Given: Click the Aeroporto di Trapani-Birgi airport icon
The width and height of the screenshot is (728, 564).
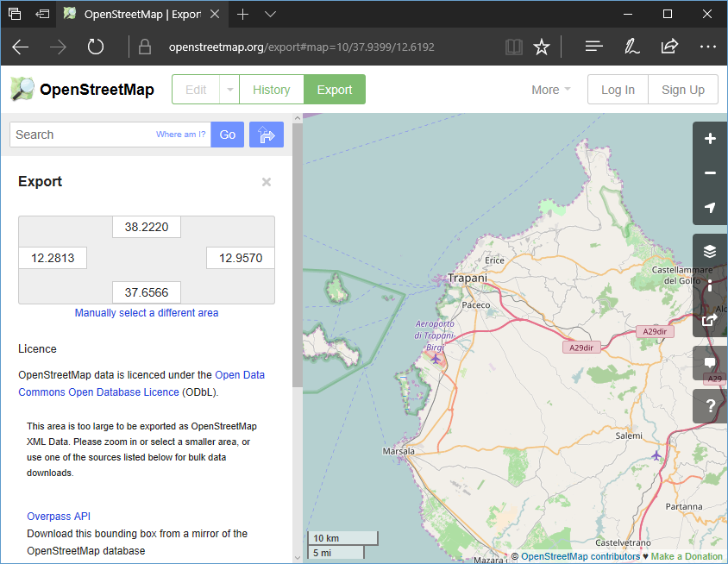Looking at the screenshot, I should [436, 359].
